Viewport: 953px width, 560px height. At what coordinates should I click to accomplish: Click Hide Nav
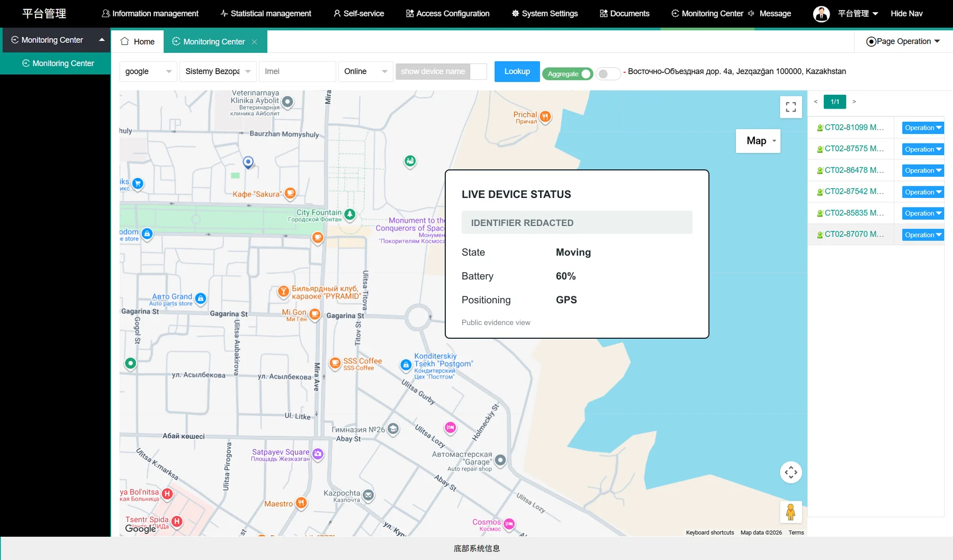tap(906, 13)
